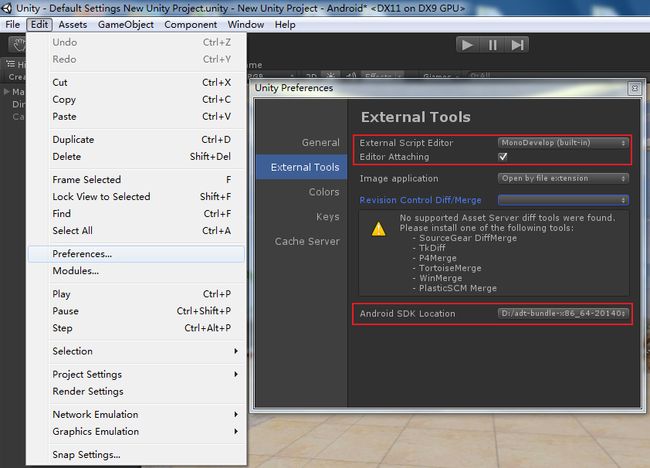Screen dimensions: 650x468
Task: Open the Window menu
Action: 245,25
